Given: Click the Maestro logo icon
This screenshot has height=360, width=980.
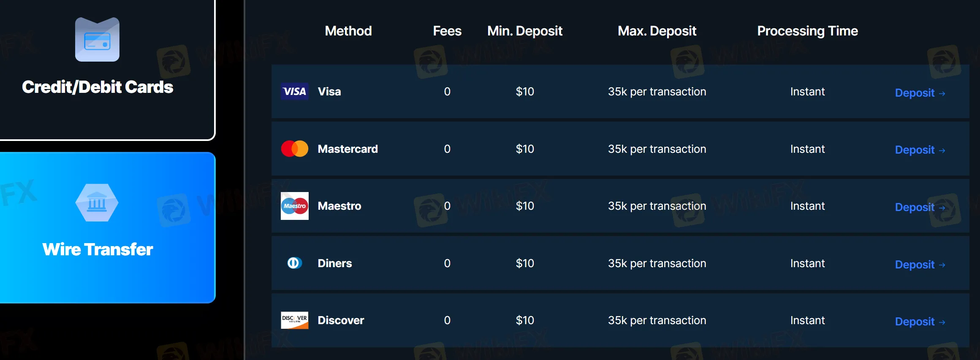Looking at the screenshot, I should point(294,206).
